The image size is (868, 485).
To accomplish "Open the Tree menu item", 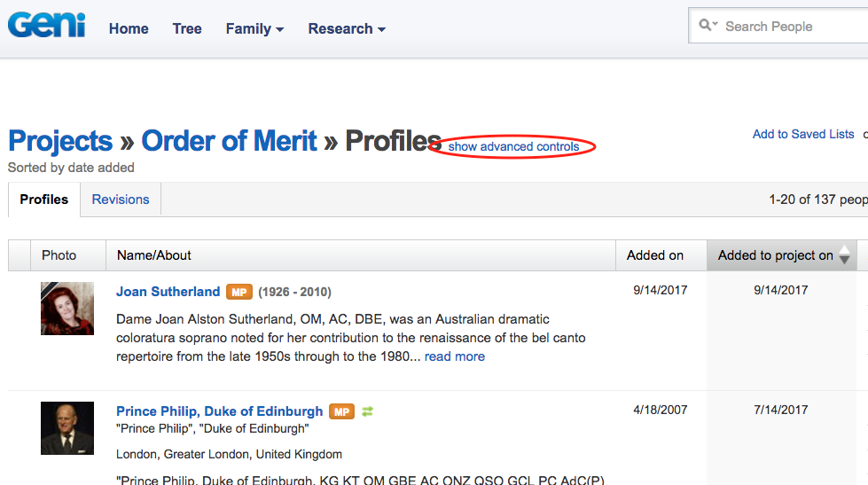I will coord(187,28).
